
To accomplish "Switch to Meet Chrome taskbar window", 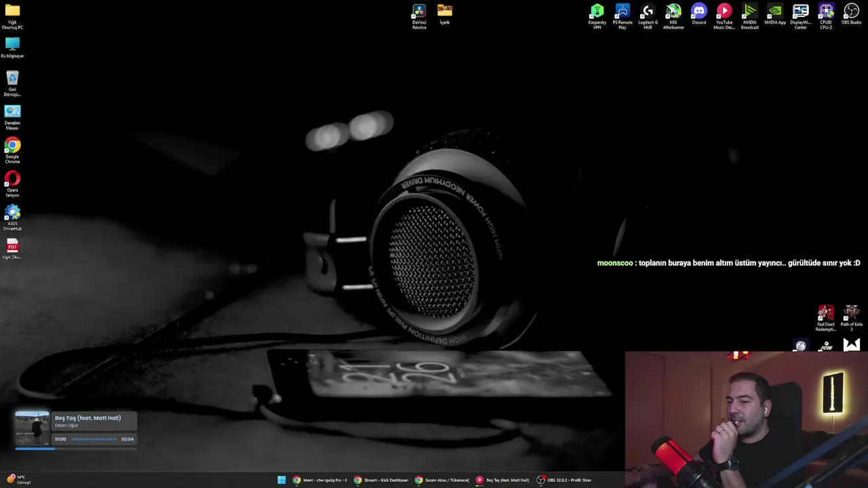I will 319,480.
